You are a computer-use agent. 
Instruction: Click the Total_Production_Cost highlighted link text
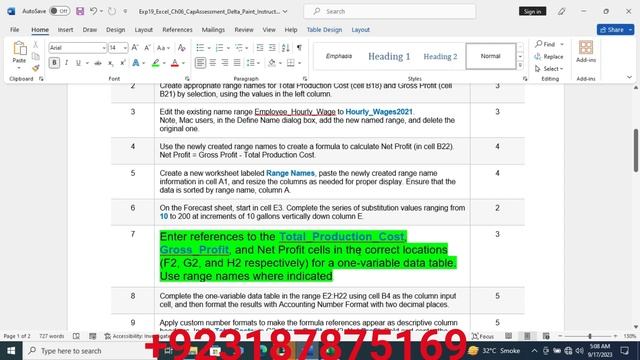pos(342,236)
